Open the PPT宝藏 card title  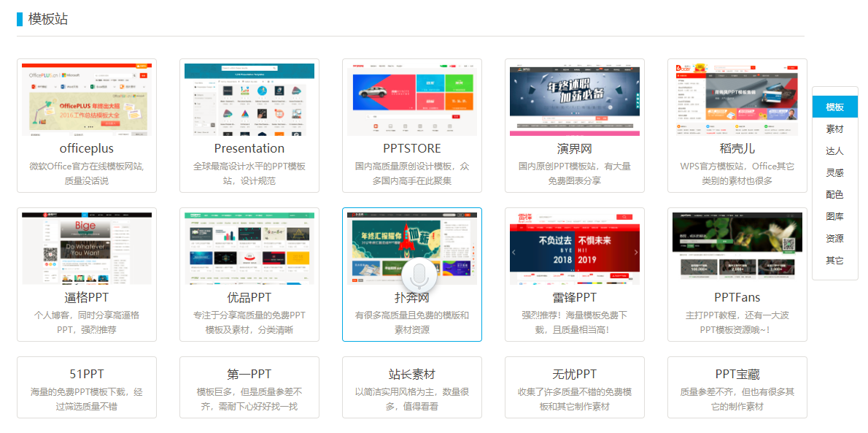[737, 374]
